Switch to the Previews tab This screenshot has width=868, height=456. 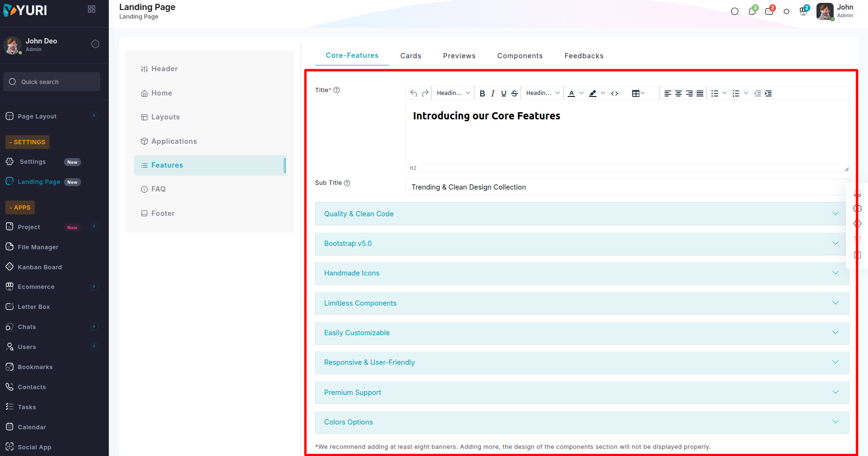(459, 56)
